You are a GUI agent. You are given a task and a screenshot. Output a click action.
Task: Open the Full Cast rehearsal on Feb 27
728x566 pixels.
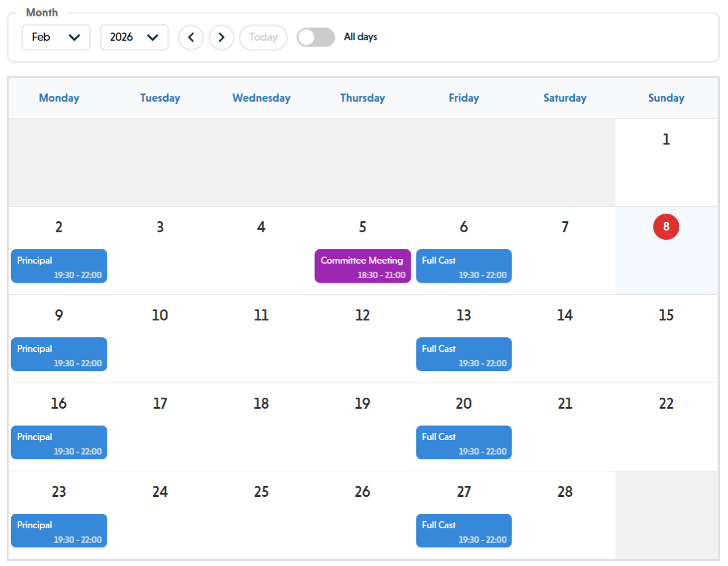[x=463, y=531]
